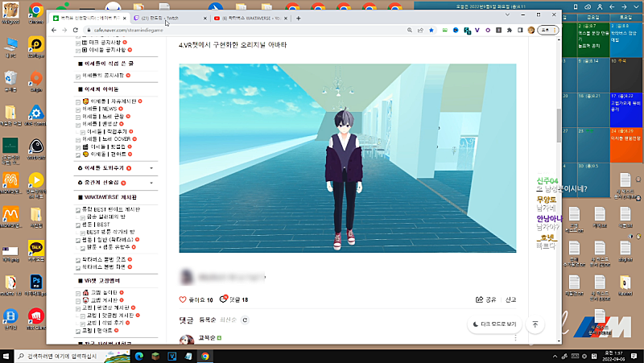This screenshot has height=363, width=644.
Task: Click the phone icon in calendar widget
Action: (576, 7)
